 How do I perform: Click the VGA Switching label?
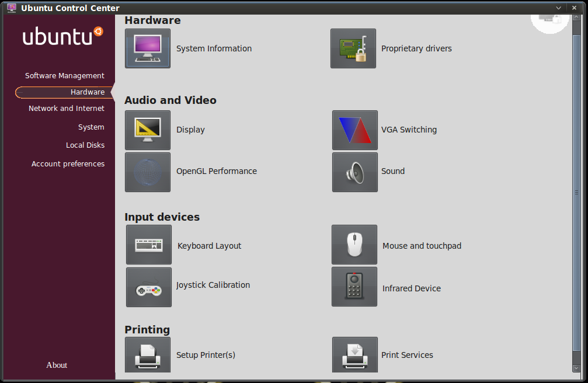tap(409, 130)
